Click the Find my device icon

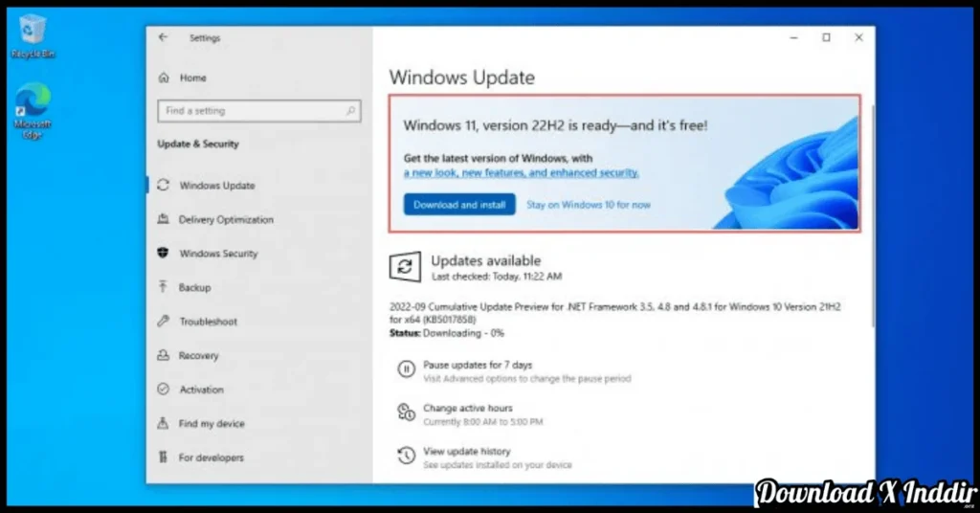coord(163,423)
